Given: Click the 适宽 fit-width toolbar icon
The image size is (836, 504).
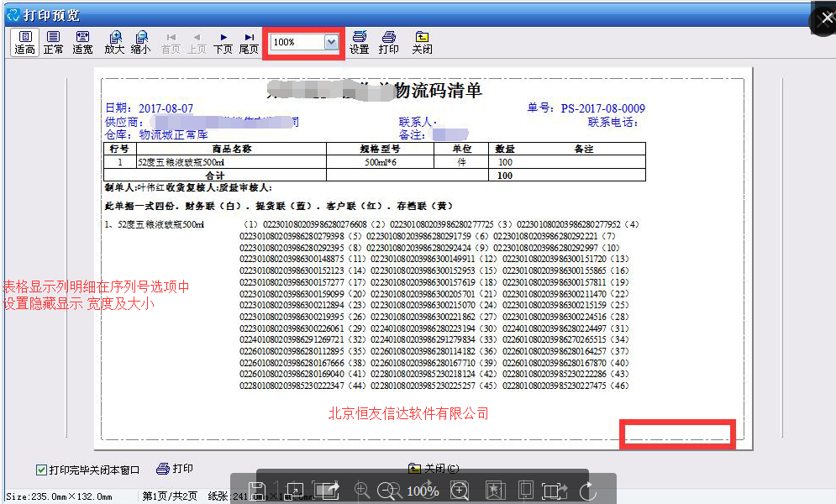Looking at the screenshot, I should [82, 42].
